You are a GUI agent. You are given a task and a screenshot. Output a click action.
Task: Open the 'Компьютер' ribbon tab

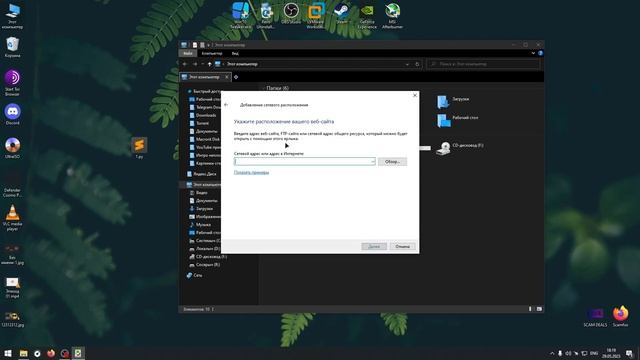coord(212,53)
